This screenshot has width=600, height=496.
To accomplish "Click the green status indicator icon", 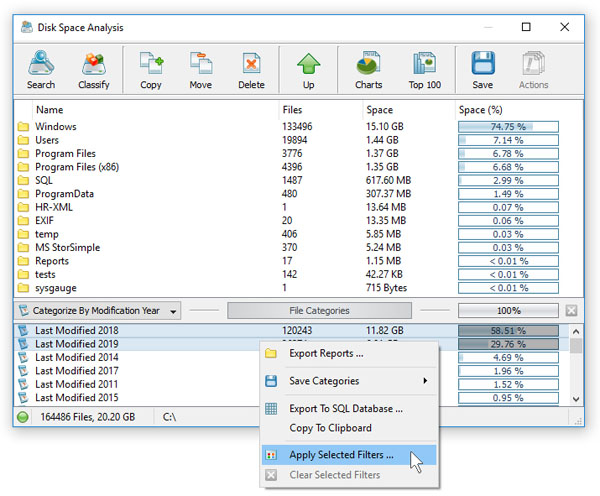I will (23, 417).
